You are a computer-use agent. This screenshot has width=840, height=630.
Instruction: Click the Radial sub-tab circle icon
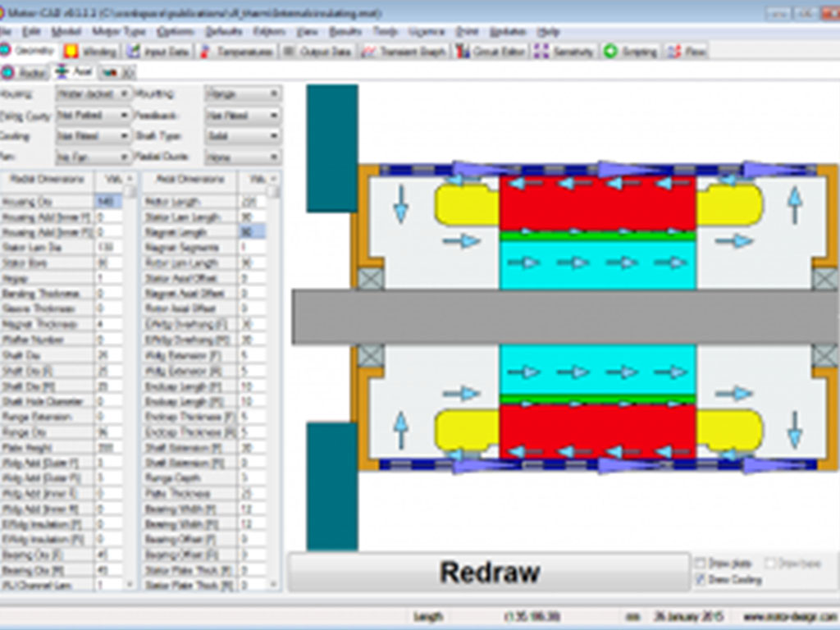click(7, 72)
